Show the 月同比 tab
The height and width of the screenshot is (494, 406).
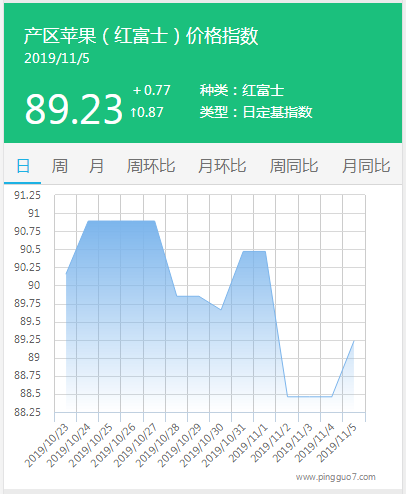(x=366, y=166)
